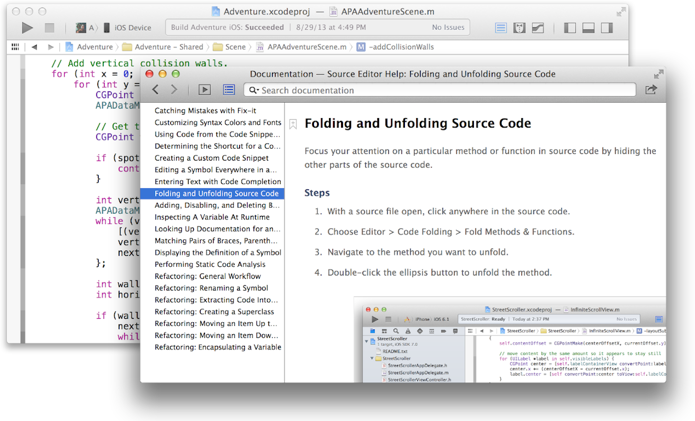Toggle the table of contents sidebar
Viewport: 695px width, 421px height.
(x=229, y=90)
